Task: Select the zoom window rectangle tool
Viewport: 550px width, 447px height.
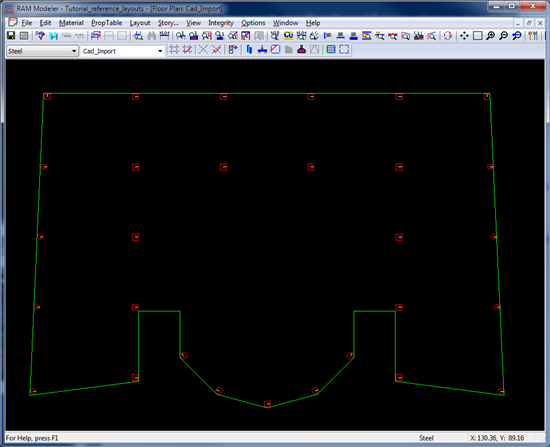Action: click(x=477, y=35)
